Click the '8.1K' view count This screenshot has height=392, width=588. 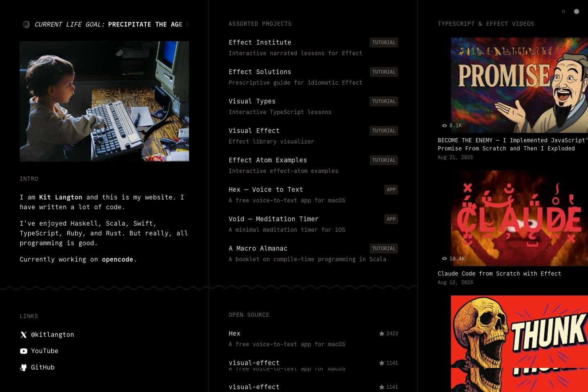tap(456, 125)
